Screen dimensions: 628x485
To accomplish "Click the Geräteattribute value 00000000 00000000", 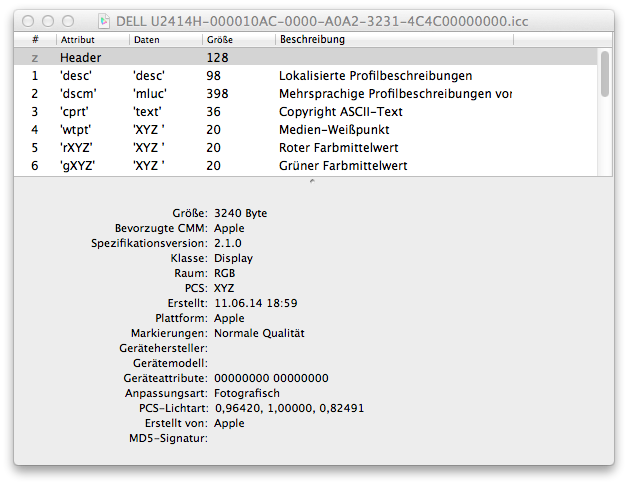I will (x=272, y=378).
